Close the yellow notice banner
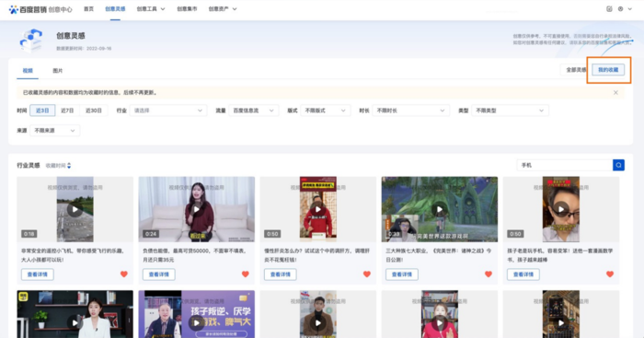 [x=615, y=92]
